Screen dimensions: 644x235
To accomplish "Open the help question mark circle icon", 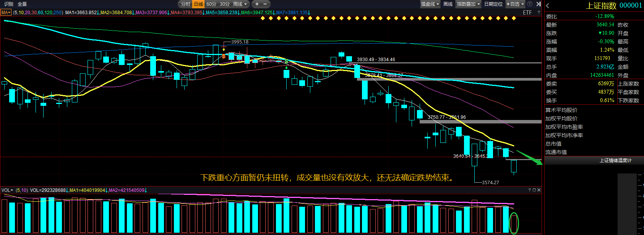I will pos(530,4).
